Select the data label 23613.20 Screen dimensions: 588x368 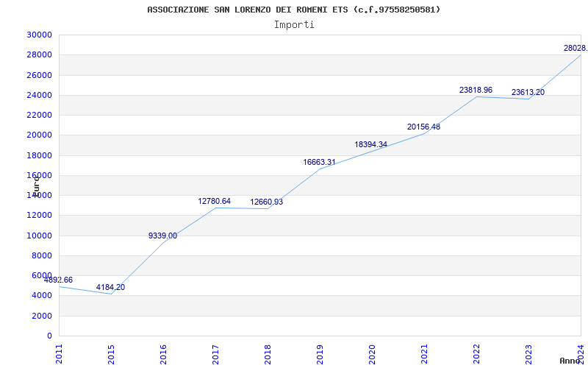tap(528, 93)
